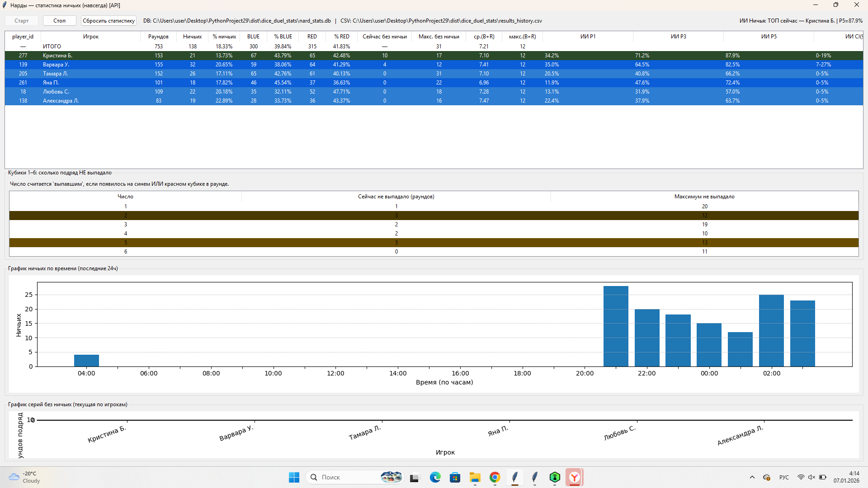Show hidden system tray icons
This screenshot has height=488, width=868.
coord(752,477)
